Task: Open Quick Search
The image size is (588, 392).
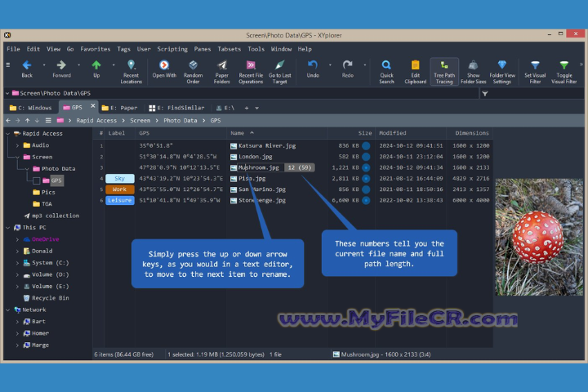Action: click(386, 72)
